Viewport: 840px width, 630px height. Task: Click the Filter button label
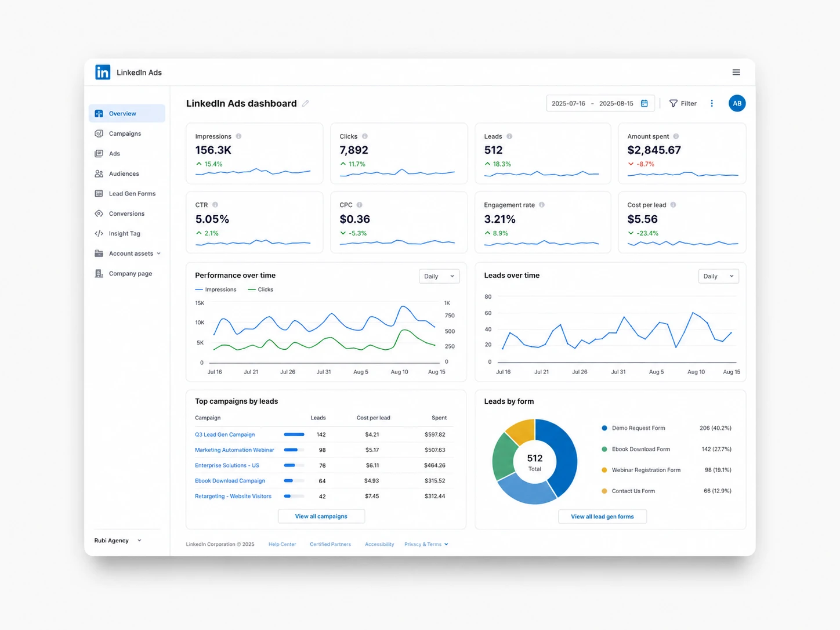[x=689, y=103]
